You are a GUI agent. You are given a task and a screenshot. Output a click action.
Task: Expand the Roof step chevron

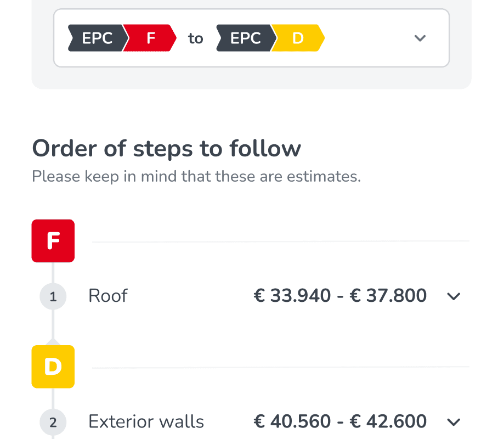point(454,297)
